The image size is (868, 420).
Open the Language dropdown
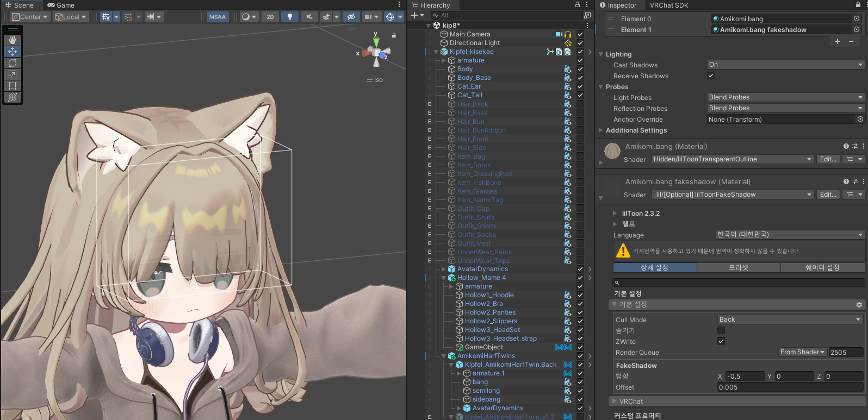tap(790, 235)
